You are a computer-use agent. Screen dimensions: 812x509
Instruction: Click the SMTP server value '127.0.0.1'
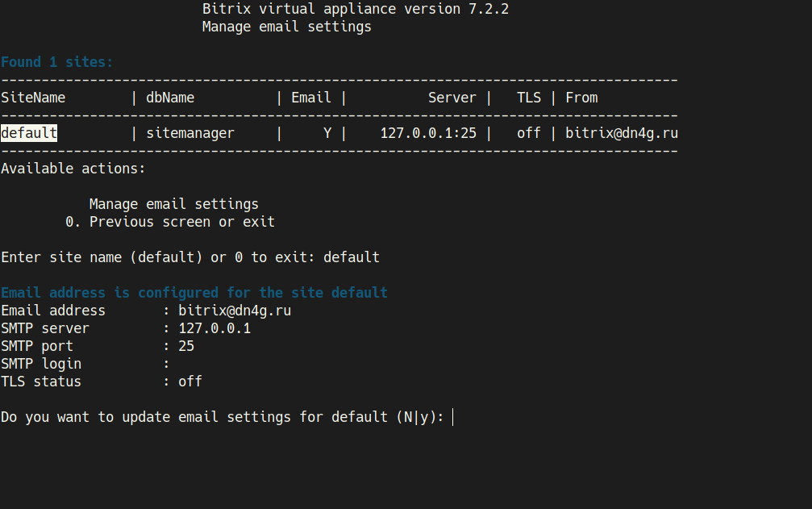[x=214, y=328]
